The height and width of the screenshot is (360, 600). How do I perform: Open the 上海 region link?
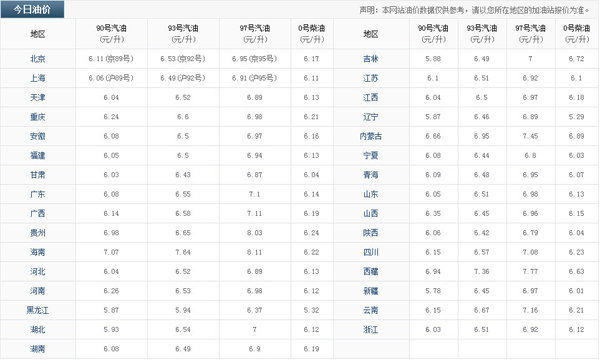38,78
